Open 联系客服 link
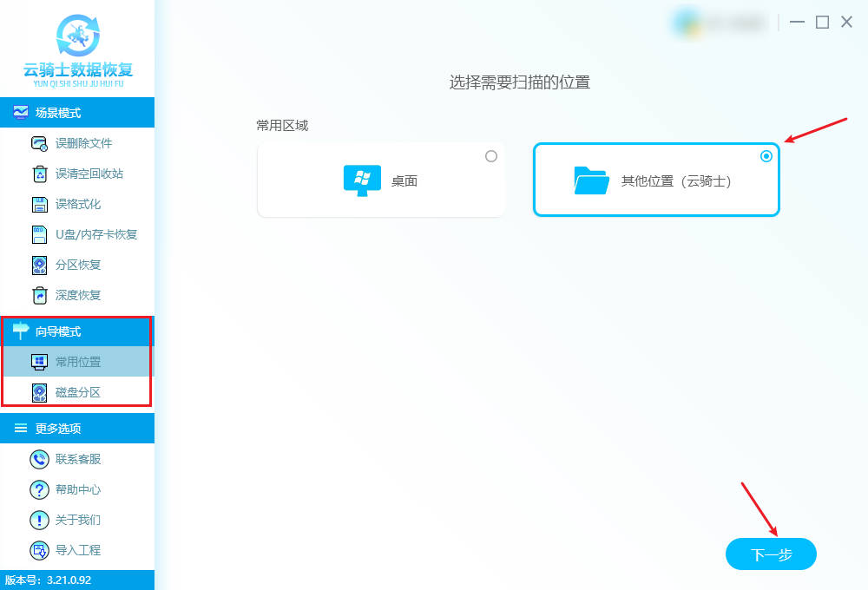 (77, 459)
